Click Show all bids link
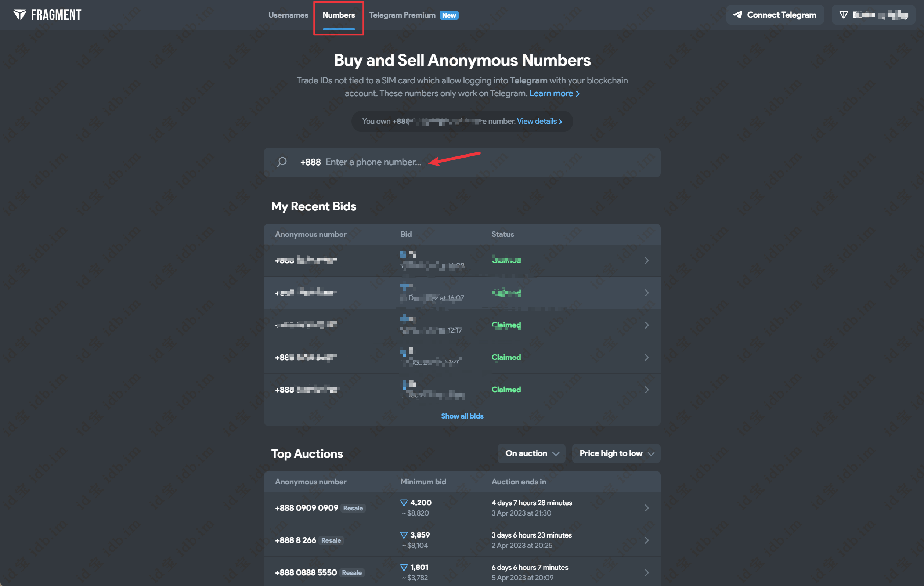The width and height of the screenshot is (924, 586). (x=462, y=416)
